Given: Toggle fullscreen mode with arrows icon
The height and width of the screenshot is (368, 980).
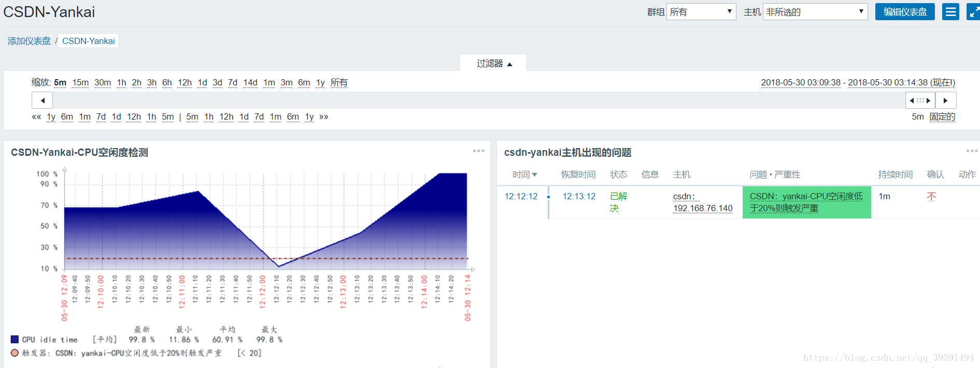Looking at the screenshot, I should [x=973, y=12].
